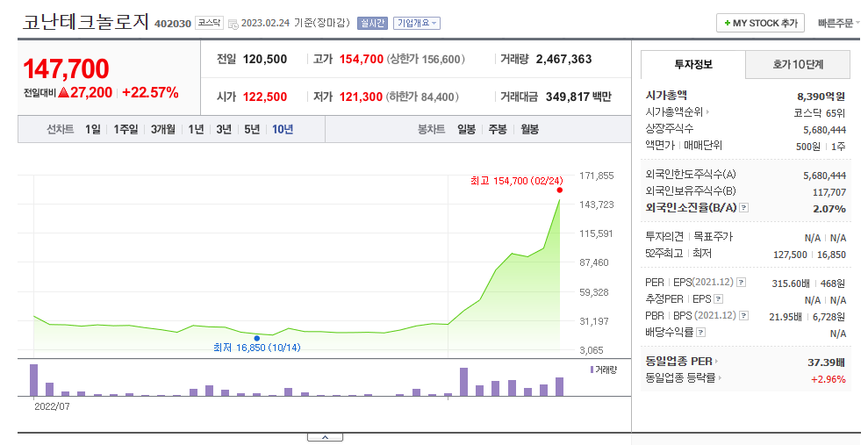Open the 기업개요 dropdown
The width and height of the screenshot is (868, 445).
[416, 23]
